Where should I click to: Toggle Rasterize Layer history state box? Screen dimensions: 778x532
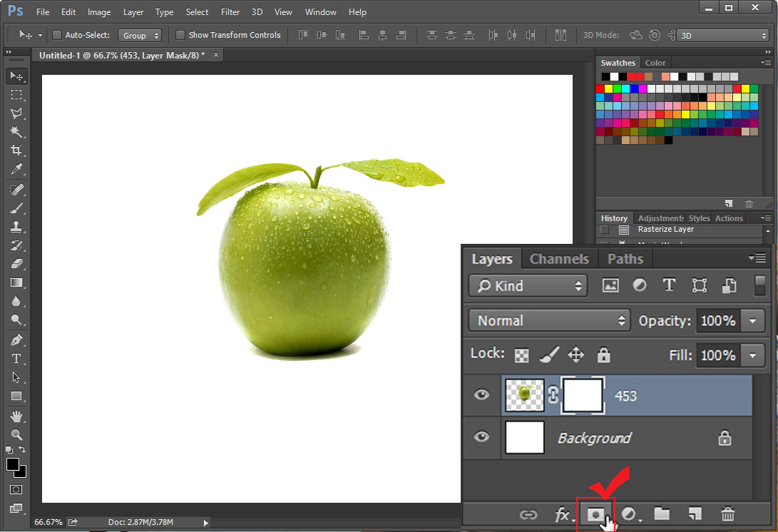(604, 230)
